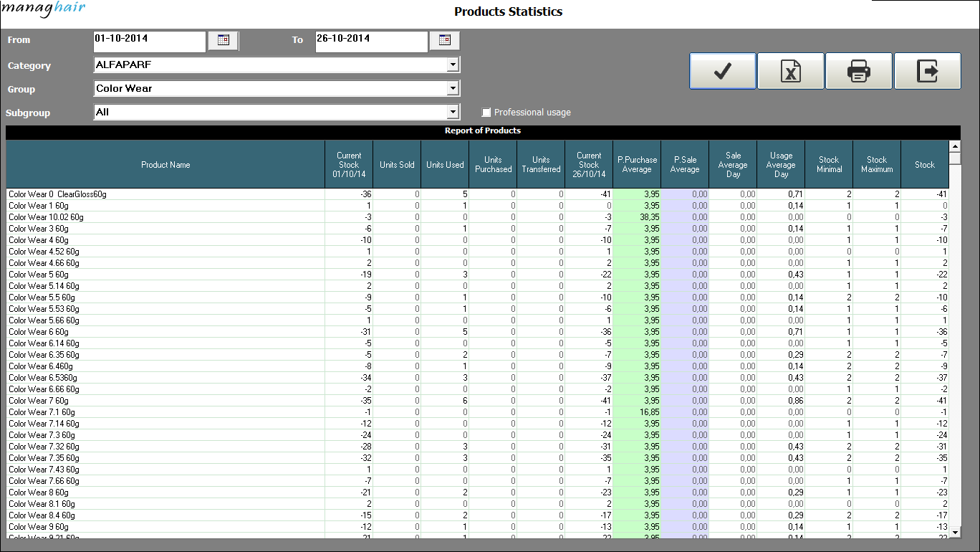Select the P.Purchase Average column header
Viewport: 980px width, 552px height.
click(x=637, y=165)
